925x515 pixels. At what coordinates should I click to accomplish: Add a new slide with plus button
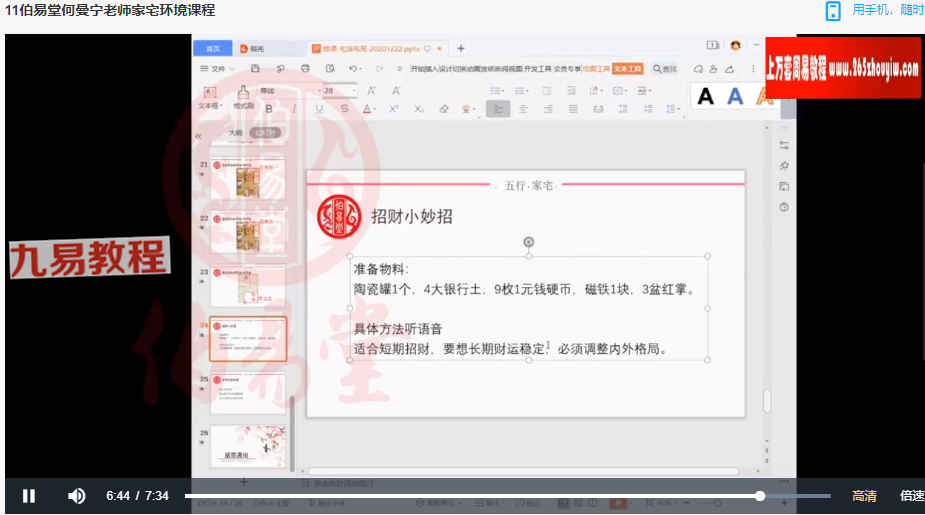click(244, 482)
